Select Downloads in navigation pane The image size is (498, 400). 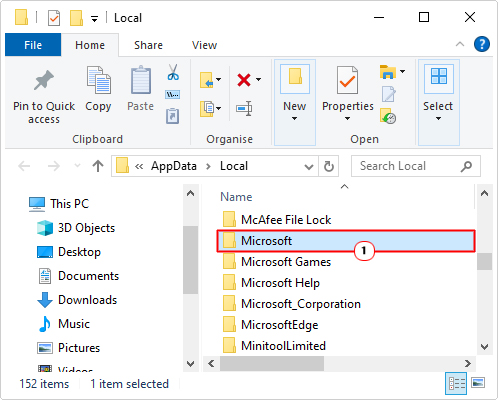tap(77, 300)
